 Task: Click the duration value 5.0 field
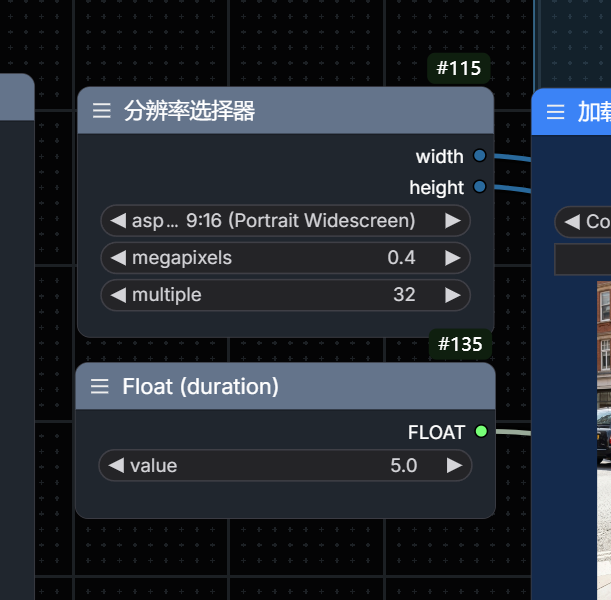point(285,465)
